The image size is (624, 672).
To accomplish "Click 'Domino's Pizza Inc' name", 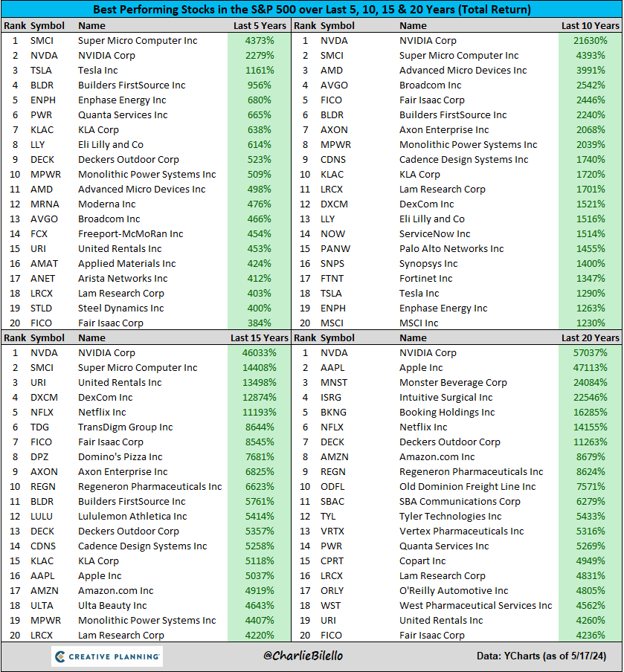I will pyautogui.click(x=120, y=457).
